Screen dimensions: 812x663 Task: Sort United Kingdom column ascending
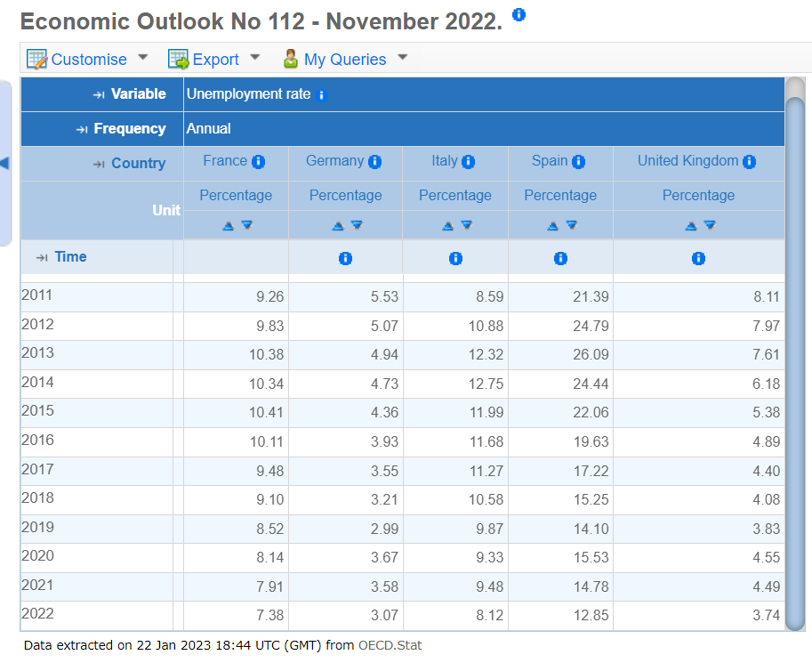pyautogui.click(x=691, y=226)
